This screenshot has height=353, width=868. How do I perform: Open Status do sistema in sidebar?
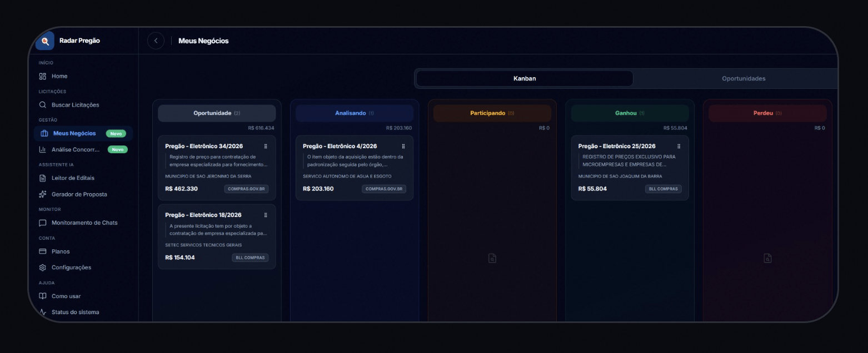point(75,312)
